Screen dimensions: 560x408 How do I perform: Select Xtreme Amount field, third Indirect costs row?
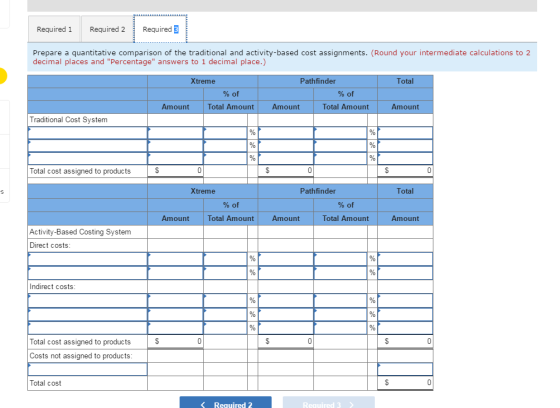pos(175,328)
